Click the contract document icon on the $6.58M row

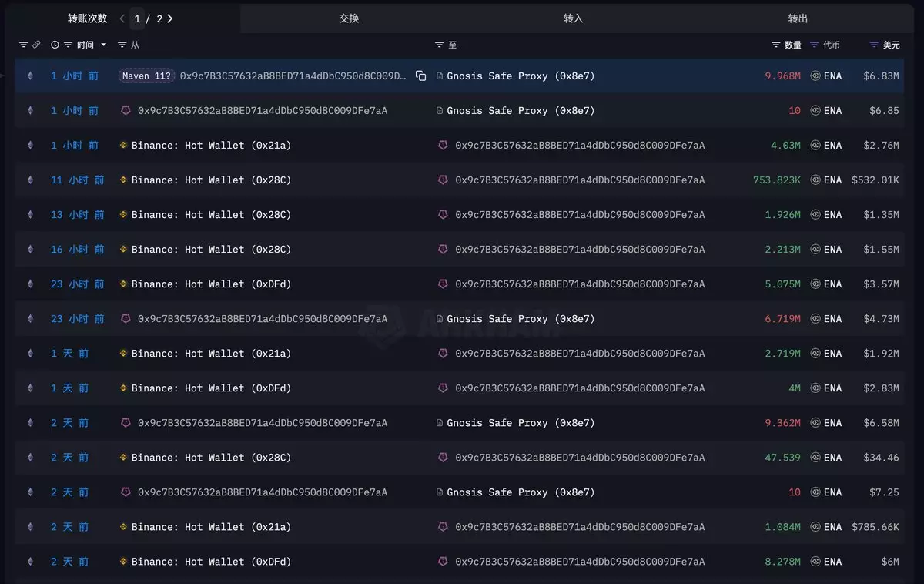point(440,422)
